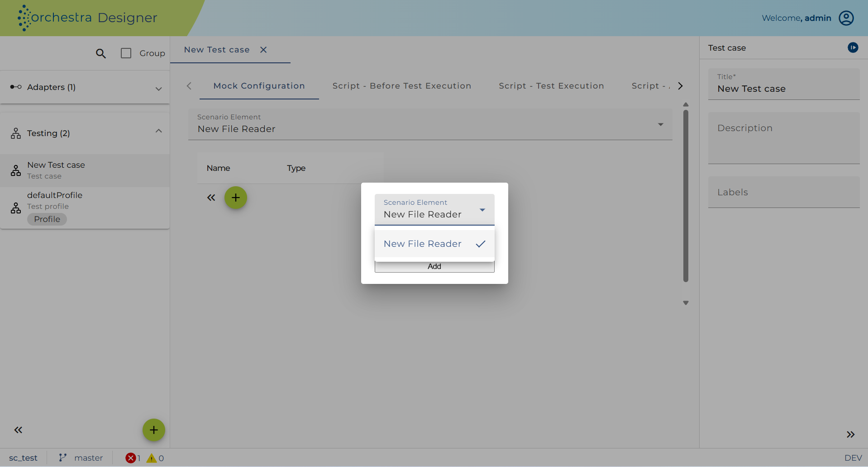The height and width of the screenshot is (467, 868).
Task: Click the Profile label chip
Action: 47,219
